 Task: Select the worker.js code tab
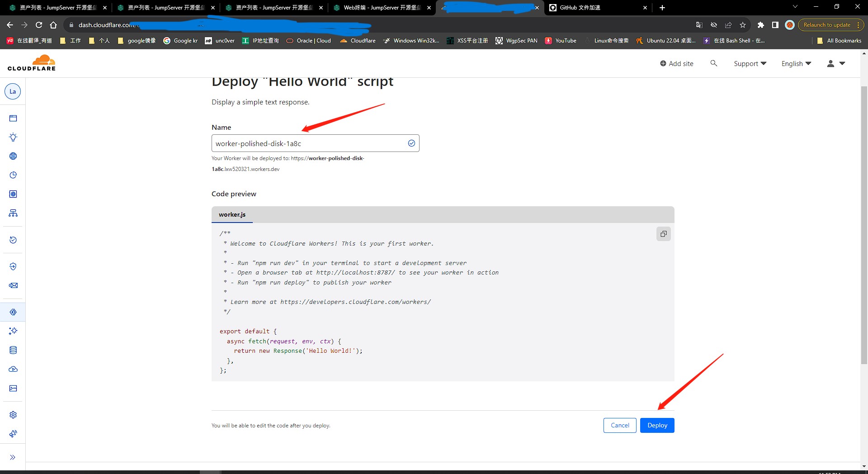(x=232, y=214)
